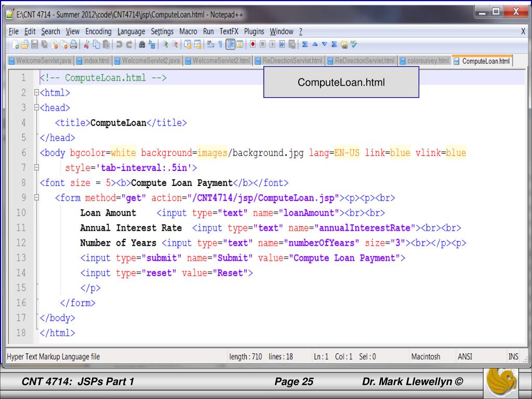This screenshot has width=532, height=399.
Task: Open the File menu
Action: point(14,32)
